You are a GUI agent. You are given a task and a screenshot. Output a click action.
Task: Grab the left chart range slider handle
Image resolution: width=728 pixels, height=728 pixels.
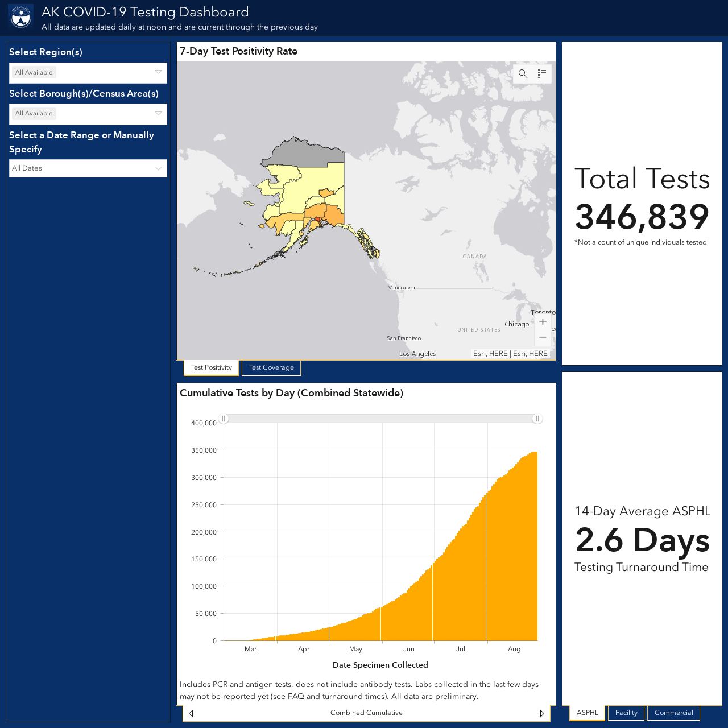click(x=224, y=419)
